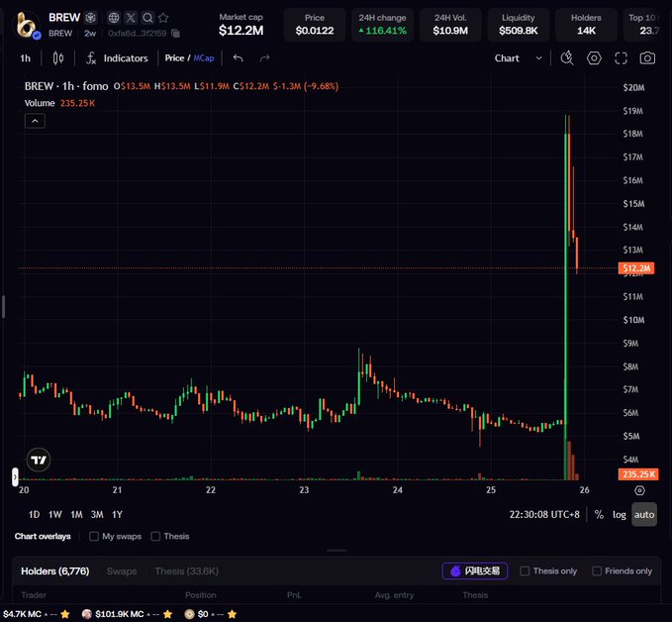Enable My swaps chart overlay
Viewport: 672px width, 622px height.
94,536
